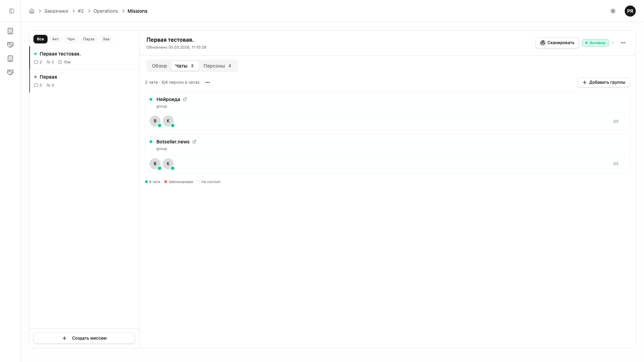Open external link icon next to Botseller.news
The height and width of the screenshot is (362, 644).
click(x=194, y=142)
